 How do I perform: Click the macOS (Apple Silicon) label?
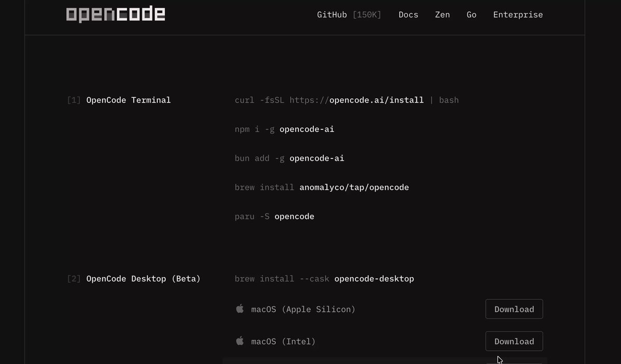coord(303,309)
